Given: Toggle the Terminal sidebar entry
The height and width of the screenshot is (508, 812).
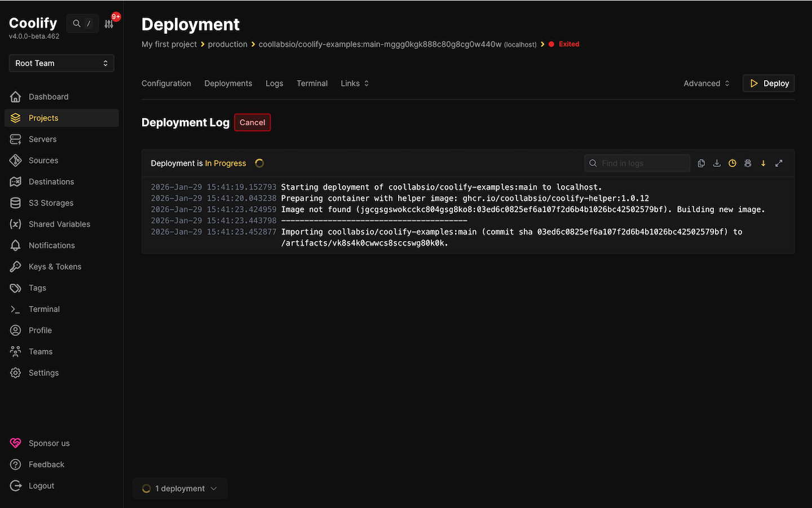Looking at the screenshot, I should click(x=43, y=309).
